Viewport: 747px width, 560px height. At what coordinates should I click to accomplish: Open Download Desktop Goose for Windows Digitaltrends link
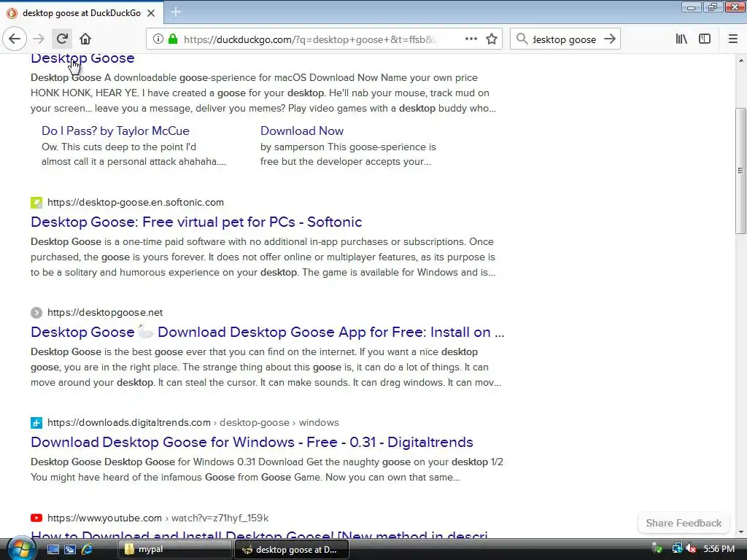[x=252, y=442]
